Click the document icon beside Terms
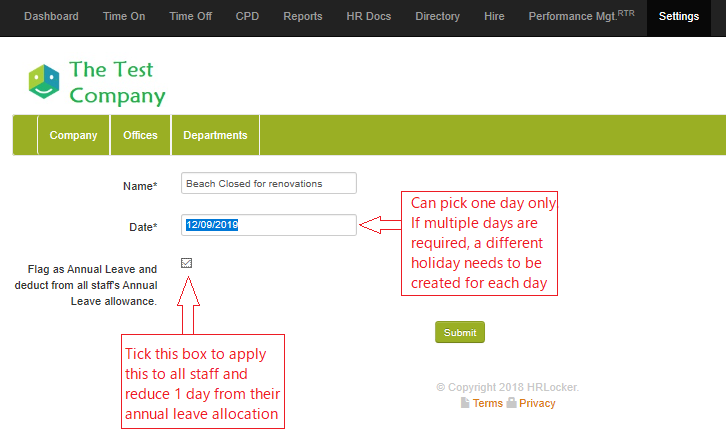Viewport: 726px width, 447px height. point(464,403)
